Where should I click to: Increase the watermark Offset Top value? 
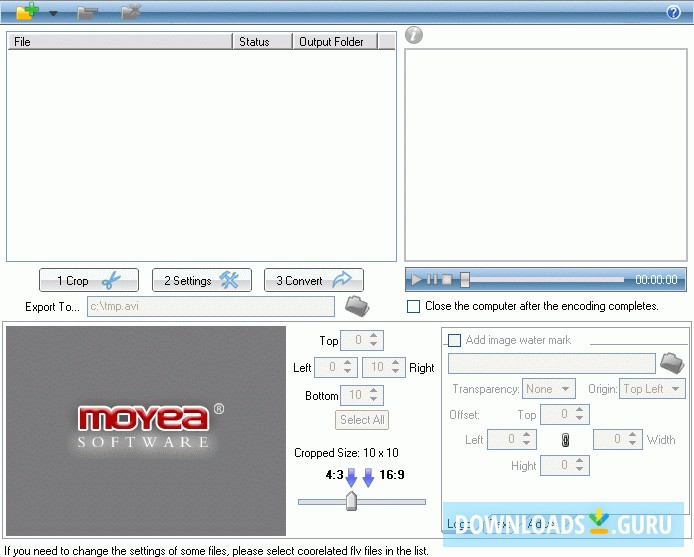[579, 410]
